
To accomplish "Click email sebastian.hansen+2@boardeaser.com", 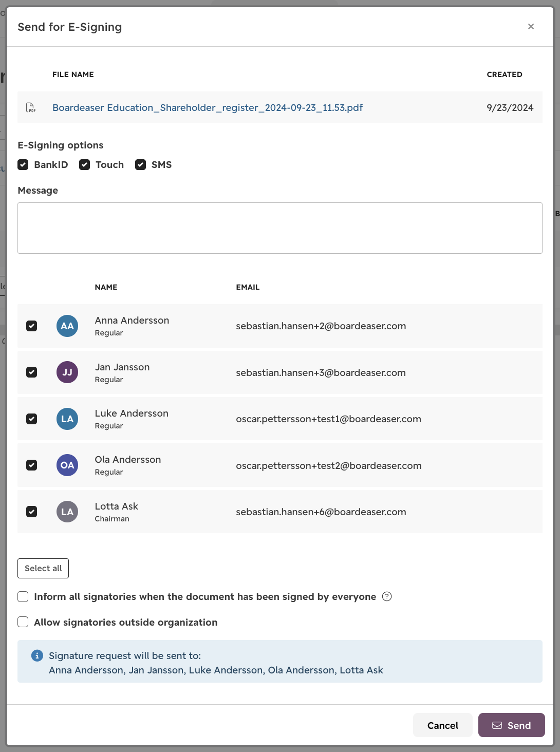I will (x=321, y=326).
